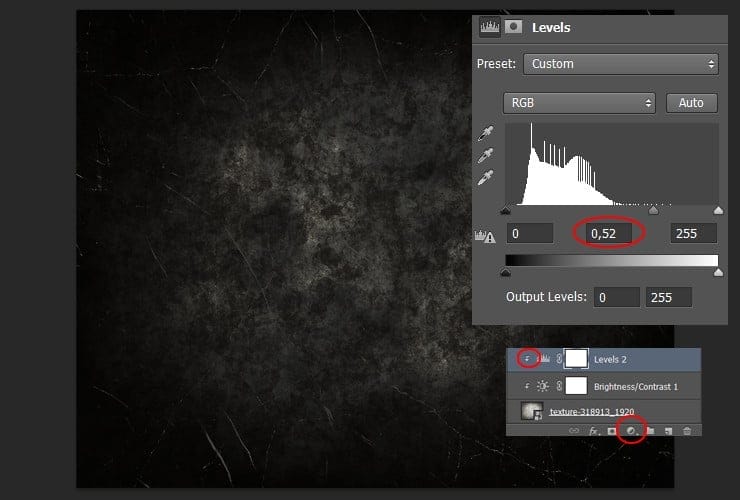
Task: Toggle the clipping indicator on Brightness/Contrast 1 layer
Action: [x=527, y=385]
